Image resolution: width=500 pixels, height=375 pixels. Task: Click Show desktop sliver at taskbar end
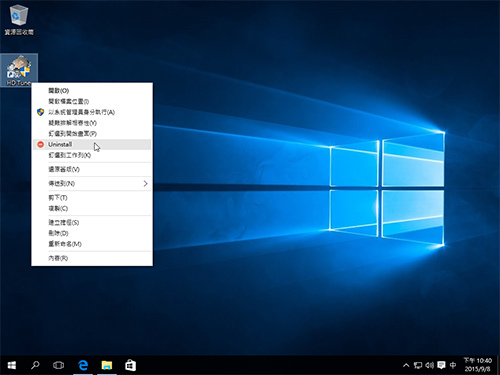(x=498, y=365)
